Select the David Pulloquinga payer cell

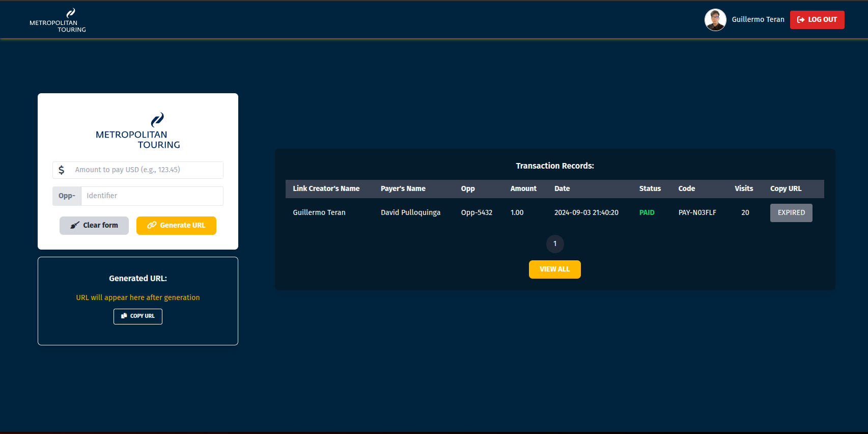[x=411, y=213]
